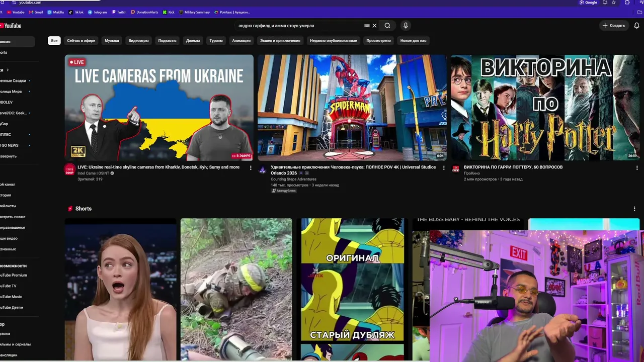Image resolution: width=644 pixels, height=362 pixels.
Task: Open the LIVE: Ukraine real-time skyline cameras title
Action: [x=158, y=167]
